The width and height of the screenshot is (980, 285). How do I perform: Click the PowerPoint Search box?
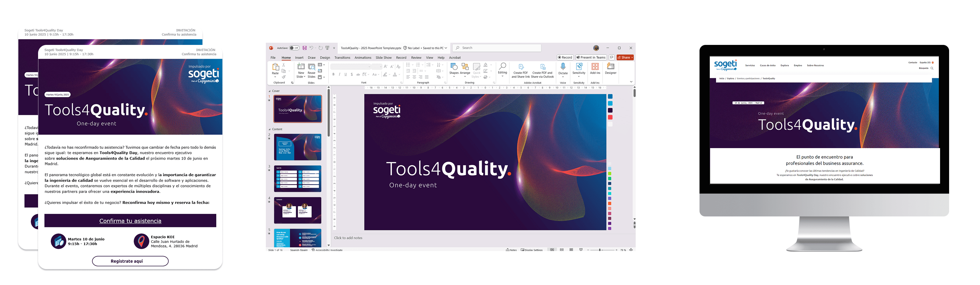[497, 48]
